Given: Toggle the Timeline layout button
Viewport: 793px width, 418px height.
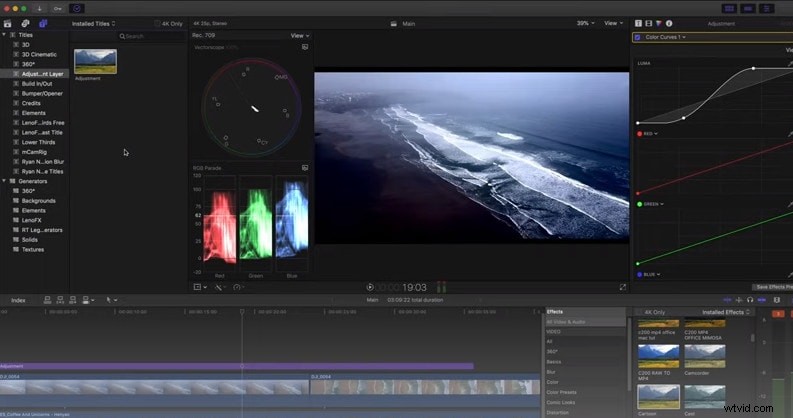Looking at the screenshot, I should 748,9.
